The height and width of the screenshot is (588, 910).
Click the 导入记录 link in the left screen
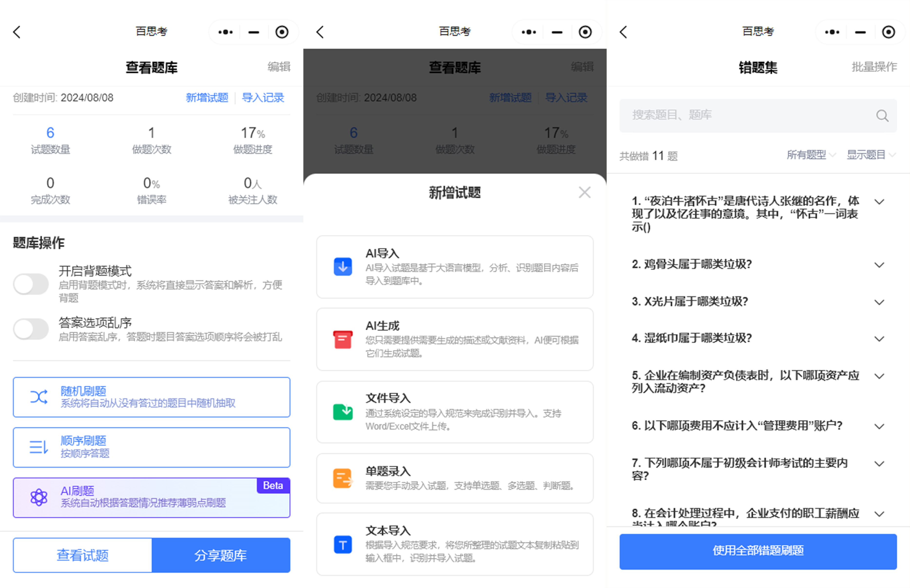[263, 98]
